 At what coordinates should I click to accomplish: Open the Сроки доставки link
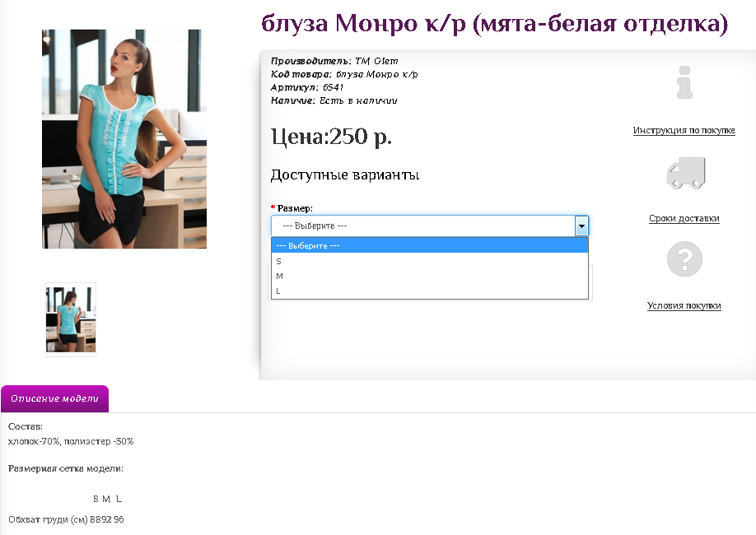[684, 218]
